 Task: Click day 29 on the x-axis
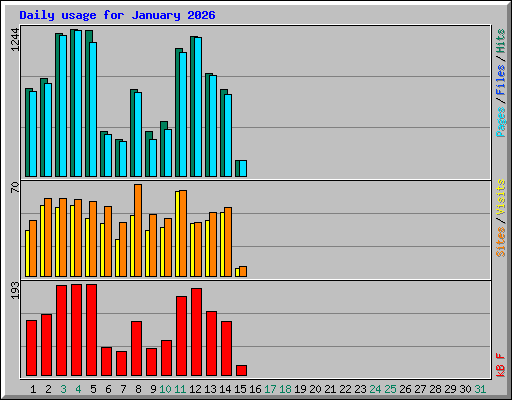pyautogui.click(x=450, y=389)
